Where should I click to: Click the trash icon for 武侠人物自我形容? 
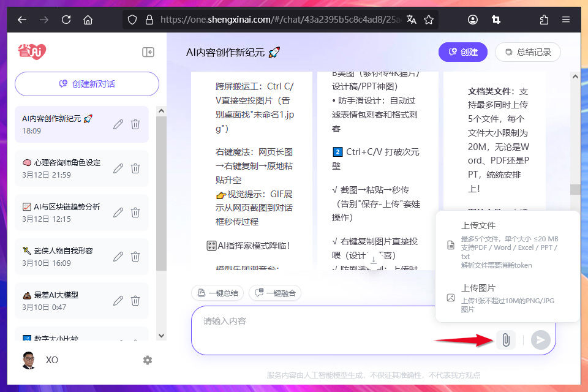(x=135, y=256)
